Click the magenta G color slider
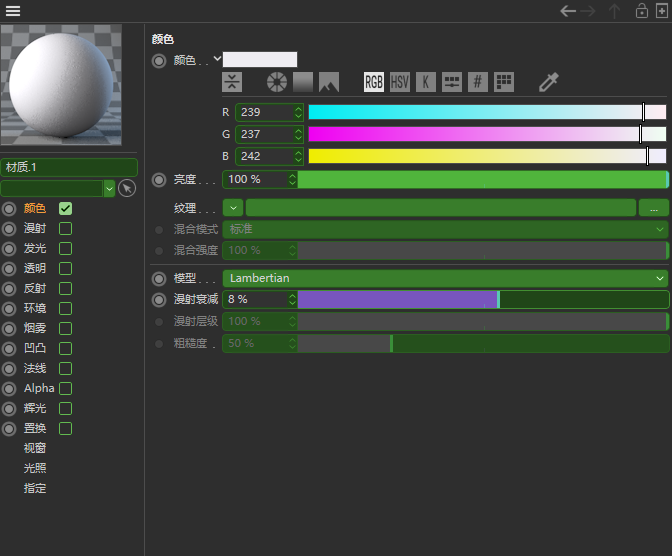 487,135
